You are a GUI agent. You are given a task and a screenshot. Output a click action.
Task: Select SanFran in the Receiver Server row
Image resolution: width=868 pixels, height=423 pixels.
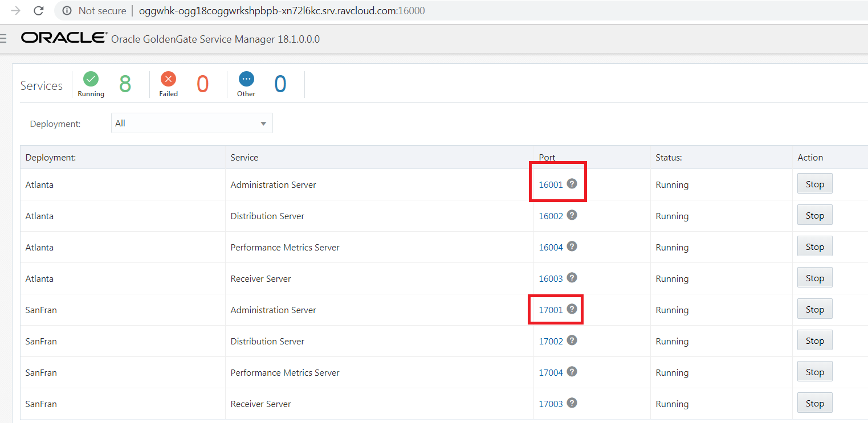tap(41, 404)
